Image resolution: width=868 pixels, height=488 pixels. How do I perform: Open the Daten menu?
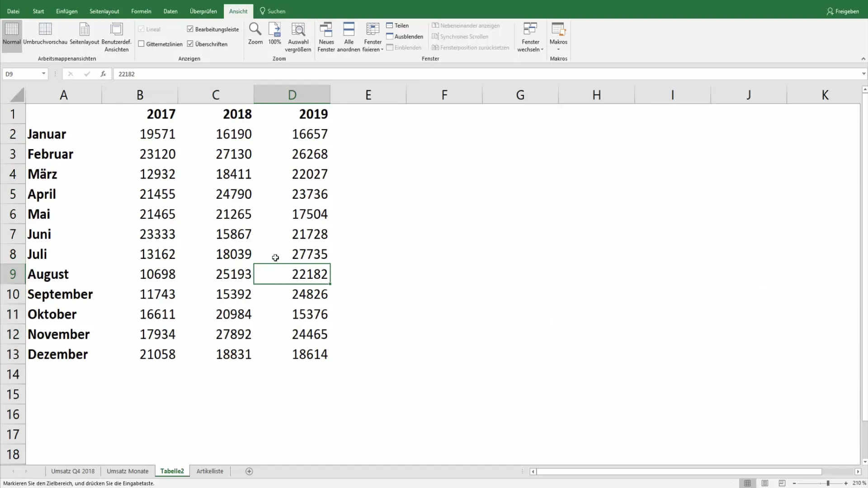coord(170,11)
